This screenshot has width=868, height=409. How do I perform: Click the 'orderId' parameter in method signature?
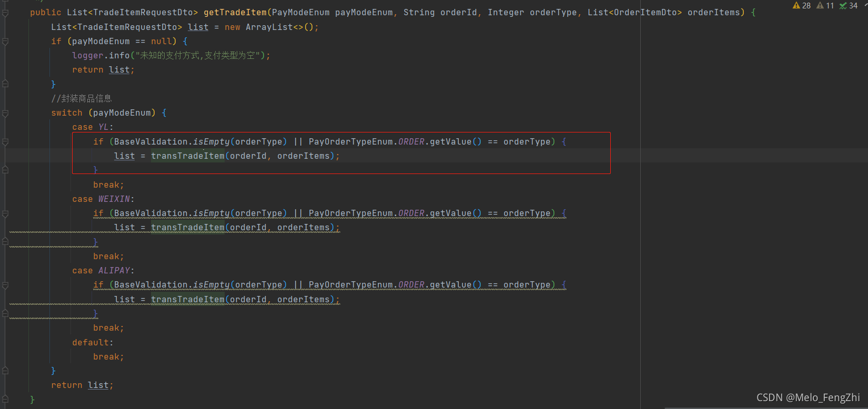(x=459, y=13)
